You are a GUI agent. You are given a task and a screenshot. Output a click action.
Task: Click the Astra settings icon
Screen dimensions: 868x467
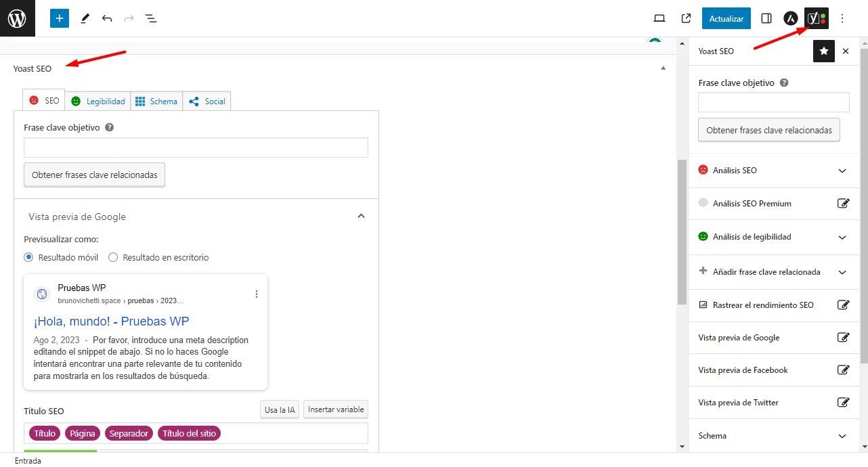tap(790, 18)
